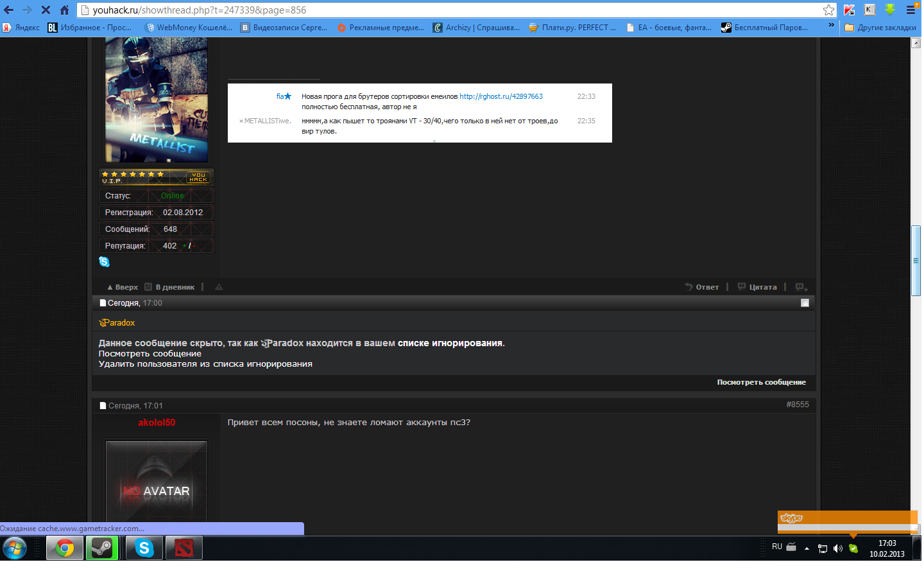924x578 pixels.
Task: Click Удалить пользователя из списка игнорирования
Action: (x=205, y=363)
